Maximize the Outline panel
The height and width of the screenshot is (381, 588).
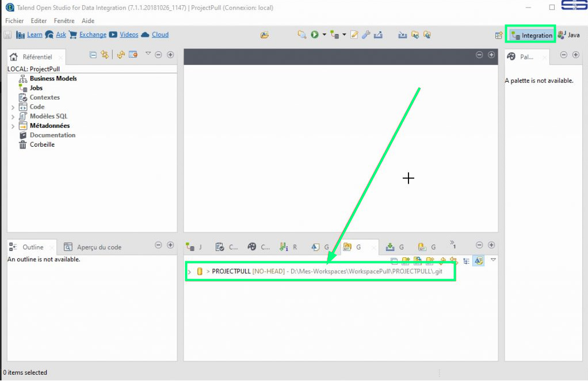(170, 245)
